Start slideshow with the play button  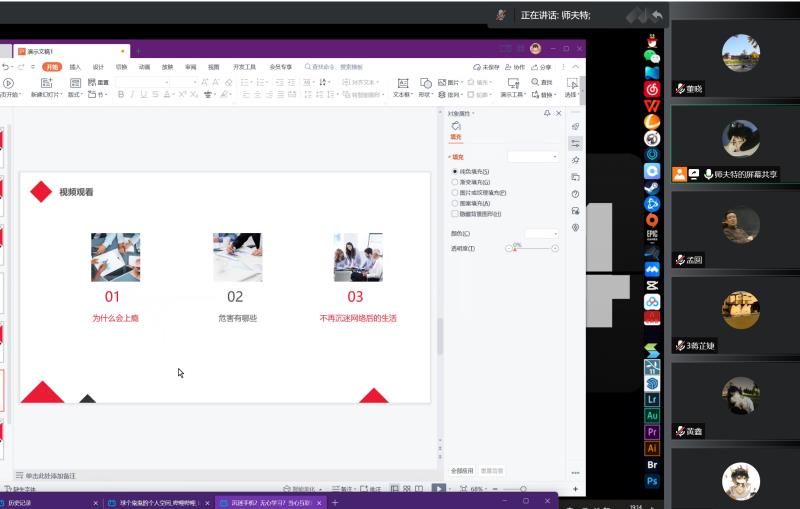click(438, 488)
